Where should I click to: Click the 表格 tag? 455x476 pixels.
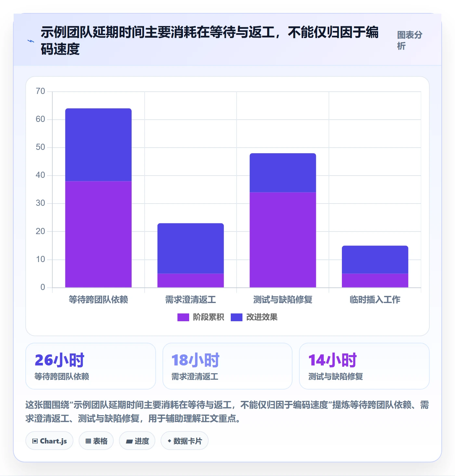pos(96,441)
